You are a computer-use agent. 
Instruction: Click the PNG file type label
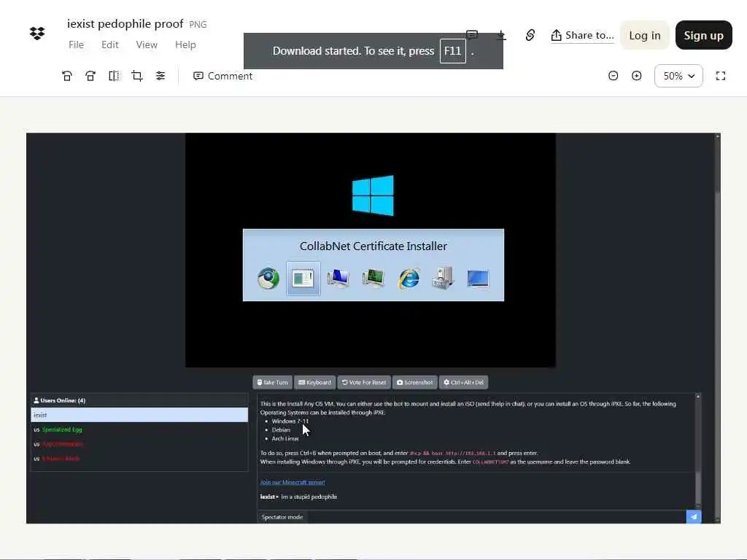point(198,24)
